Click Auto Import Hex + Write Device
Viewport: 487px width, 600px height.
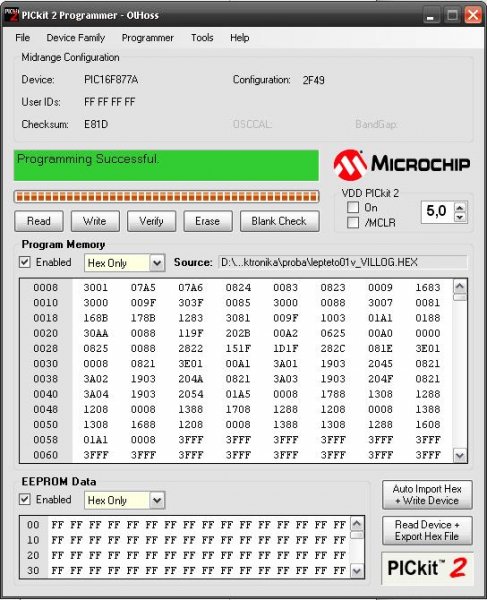427,495
